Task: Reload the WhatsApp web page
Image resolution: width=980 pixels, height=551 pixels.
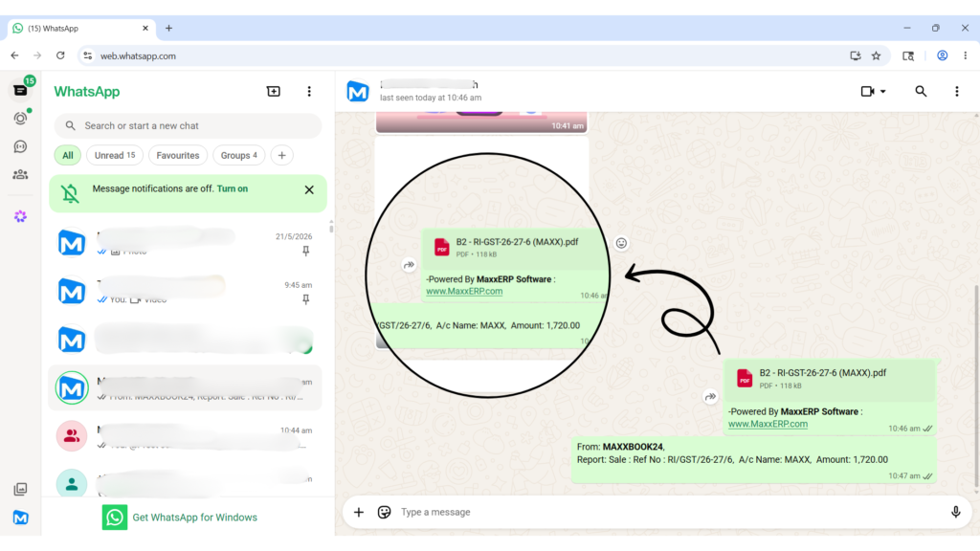Action: tap(60, 55)
